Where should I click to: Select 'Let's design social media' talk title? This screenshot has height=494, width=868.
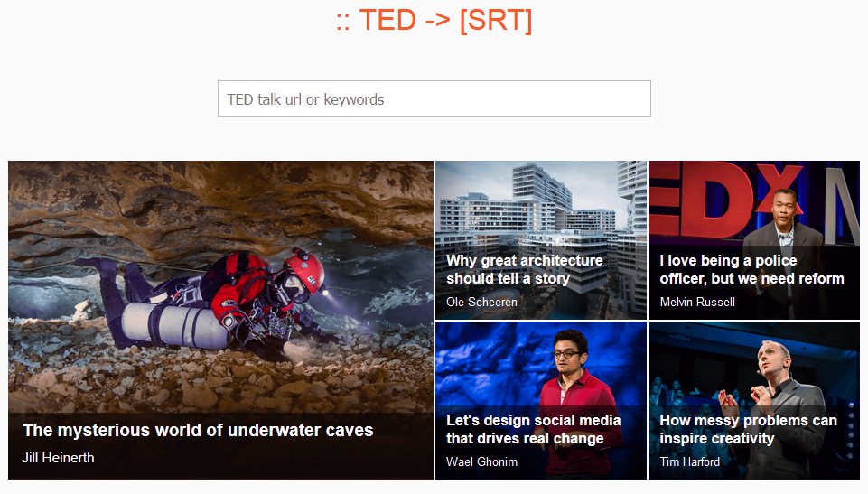coord(534,429)
